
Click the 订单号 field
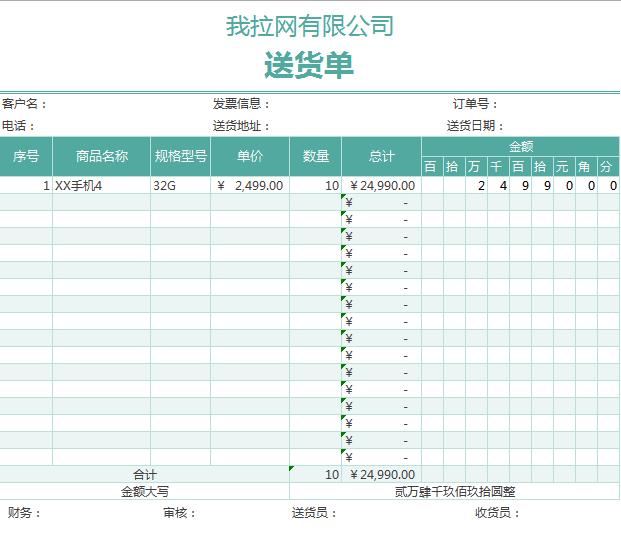pos(475,104)
